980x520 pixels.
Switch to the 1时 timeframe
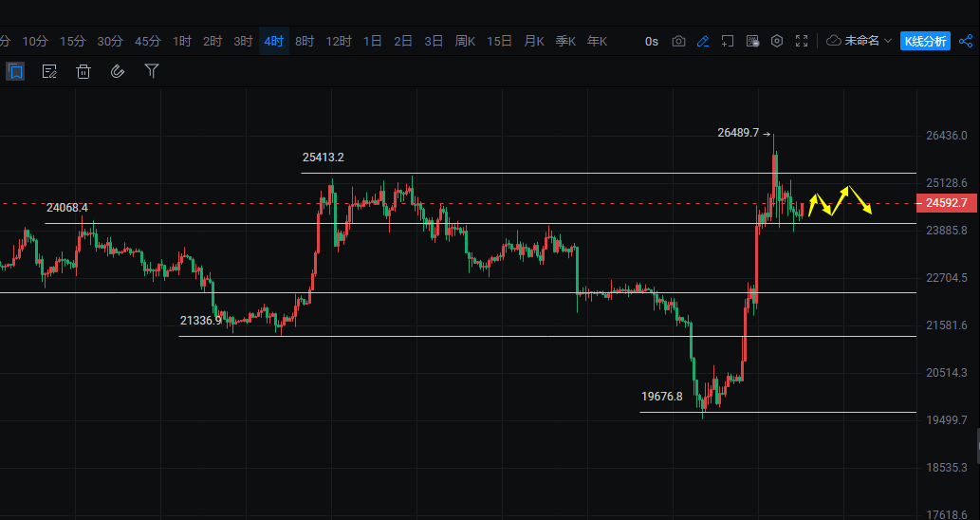pos(182,41)
